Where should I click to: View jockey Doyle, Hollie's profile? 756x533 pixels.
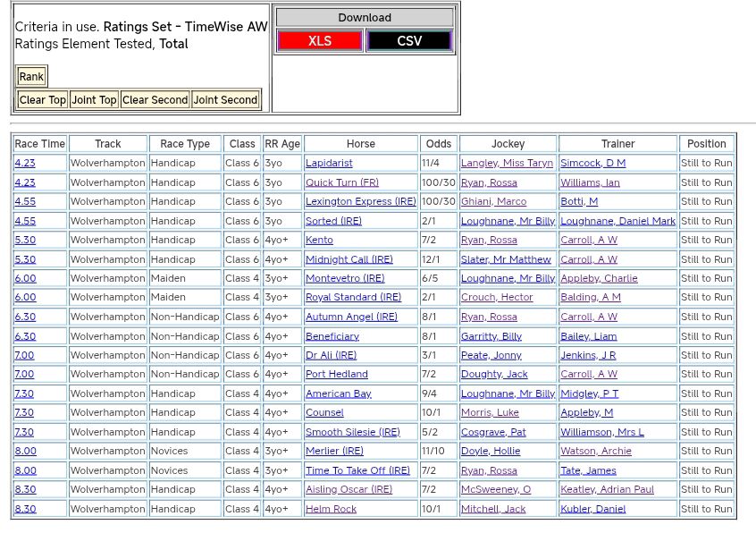[491, 452]
